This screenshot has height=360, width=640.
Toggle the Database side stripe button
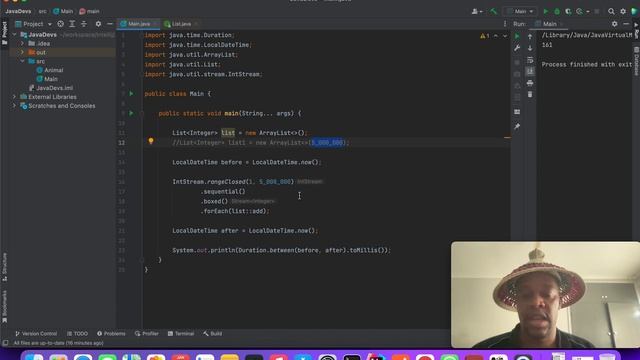(636, 61)
